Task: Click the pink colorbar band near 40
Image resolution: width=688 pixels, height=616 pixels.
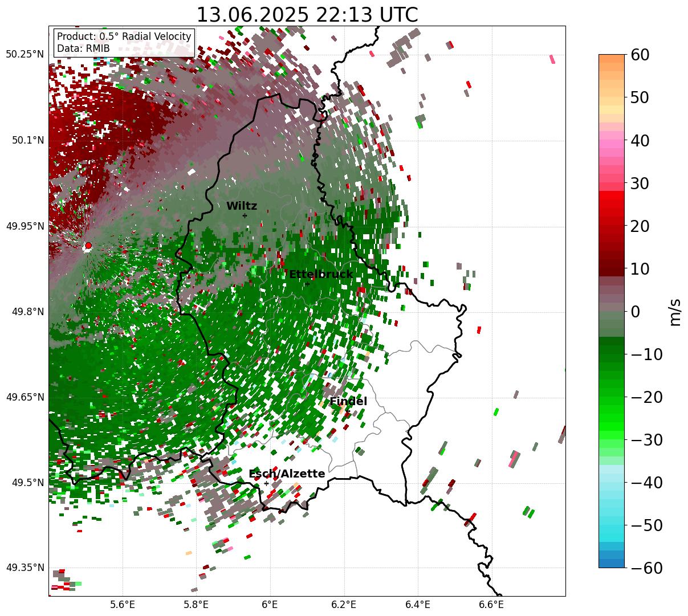Action: point(611,140)
